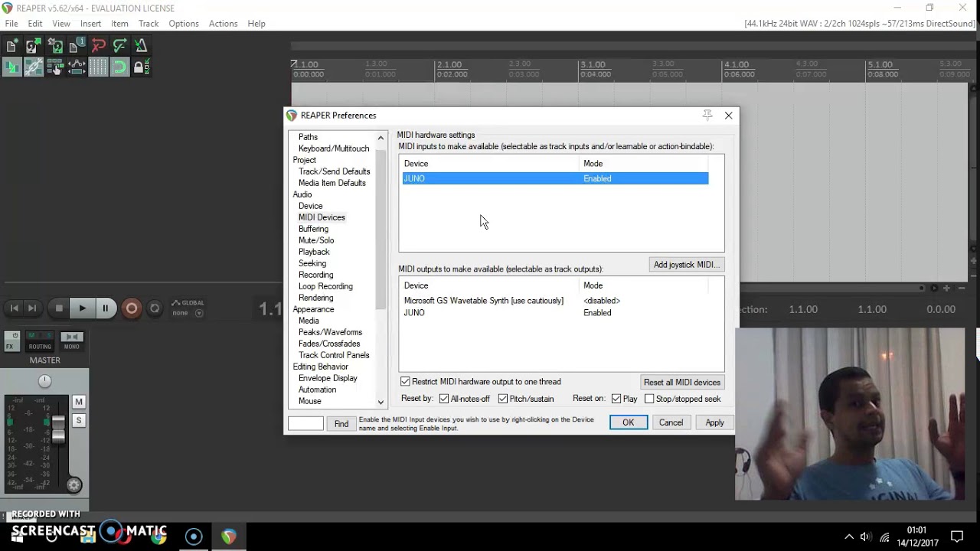This screenshot has height=551, width=980.
Task: Select JUNO in MIDI inputs list
Action: [555, 178]
